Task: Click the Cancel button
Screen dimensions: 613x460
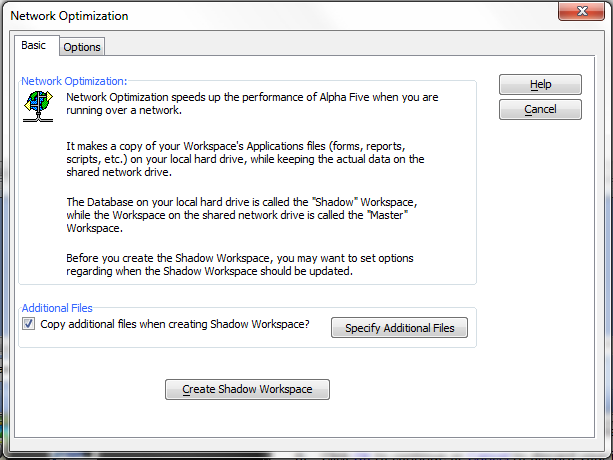Action: 540,109
